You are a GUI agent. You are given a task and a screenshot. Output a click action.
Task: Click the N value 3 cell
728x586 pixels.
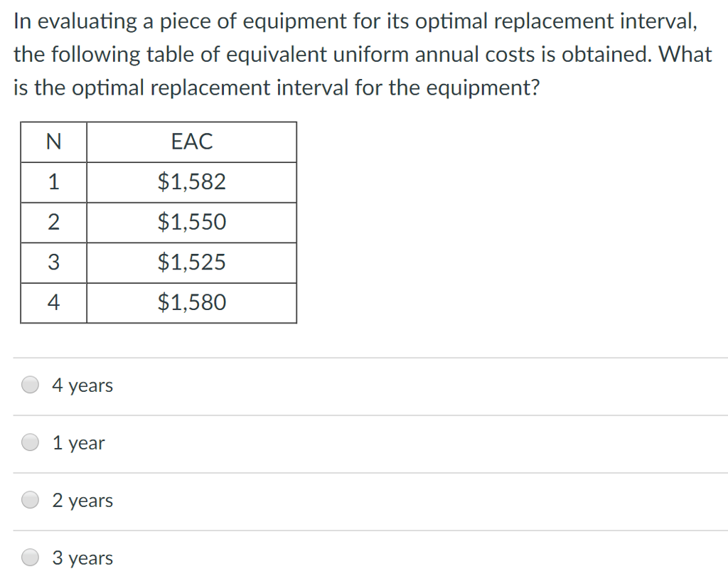tap(53, 262)
